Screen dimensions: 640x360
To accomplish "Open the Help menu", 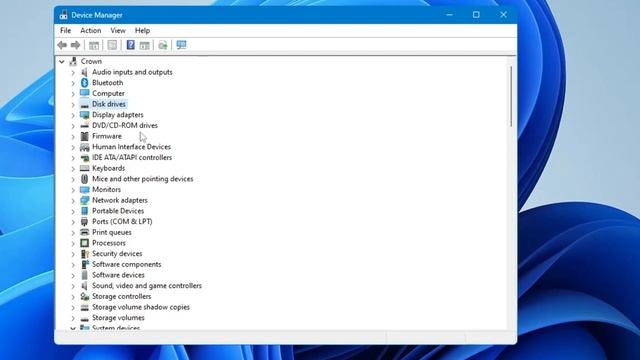I will [x=142, y=31].
